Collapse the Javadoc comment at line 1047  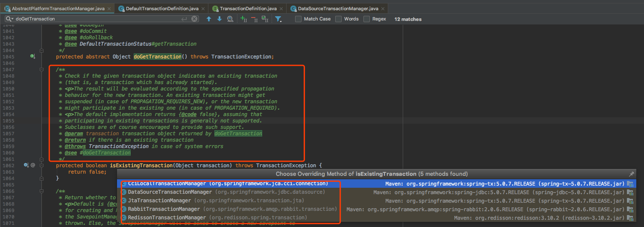pyautogui.click(x=41, y=70)
